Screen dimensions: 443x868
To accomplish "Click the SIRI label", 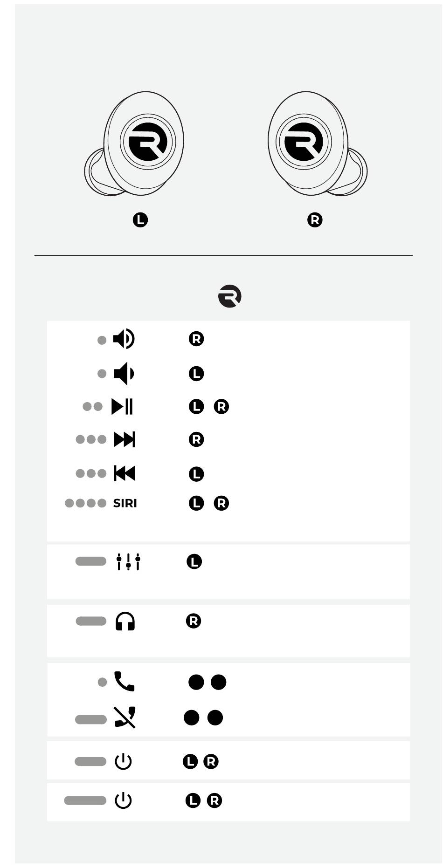I will (x=125, y=503).
